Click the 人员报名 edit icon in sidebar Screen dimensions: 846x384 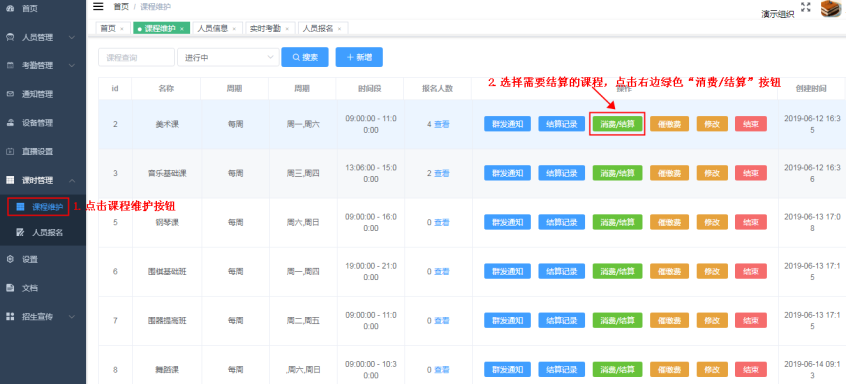tap(21, 232)
